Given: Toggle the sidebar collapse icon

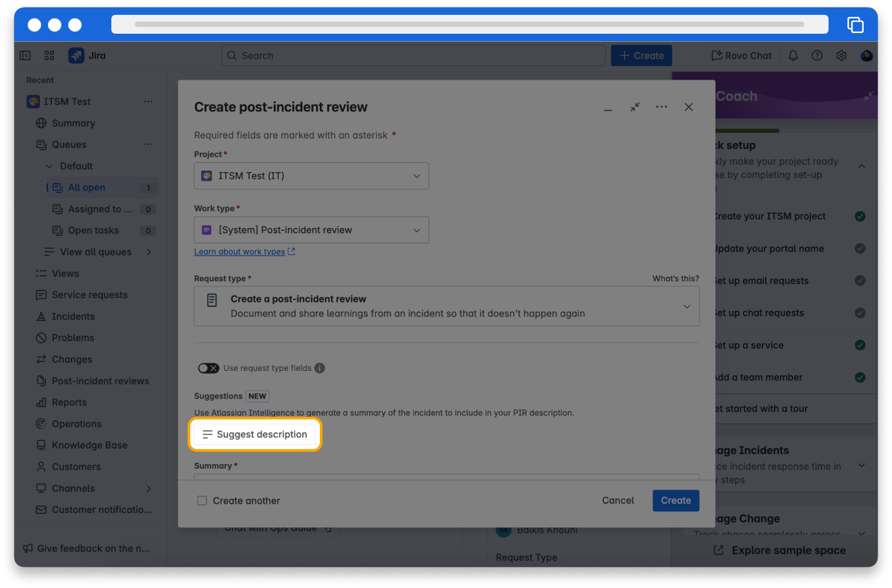Looking at the screenshot, I should 25,55.
